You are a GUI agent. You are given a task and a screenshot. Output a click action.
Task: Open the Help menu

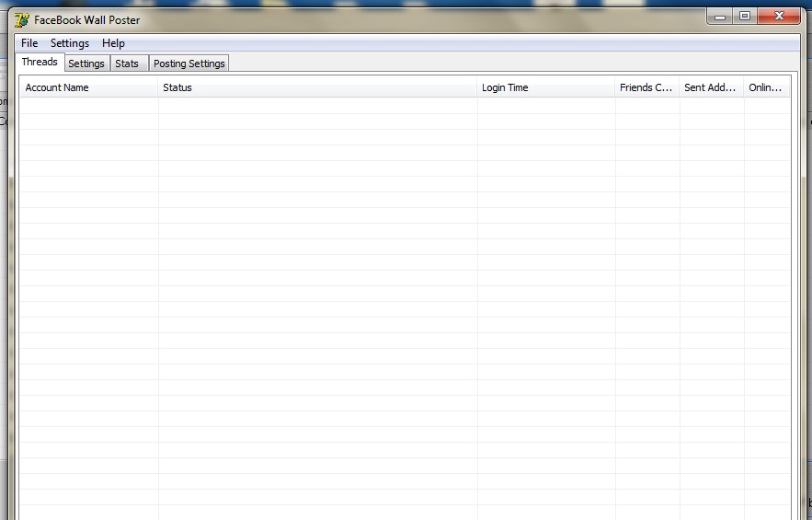(x=113, y=43)
